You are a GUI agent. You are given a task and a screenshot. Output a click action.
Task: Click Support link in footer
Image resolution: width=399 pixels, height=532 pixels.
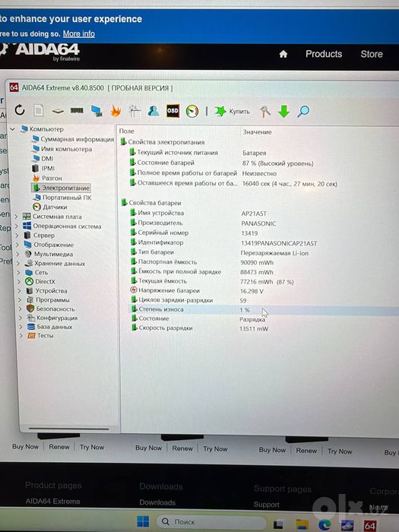coord(266,505)
